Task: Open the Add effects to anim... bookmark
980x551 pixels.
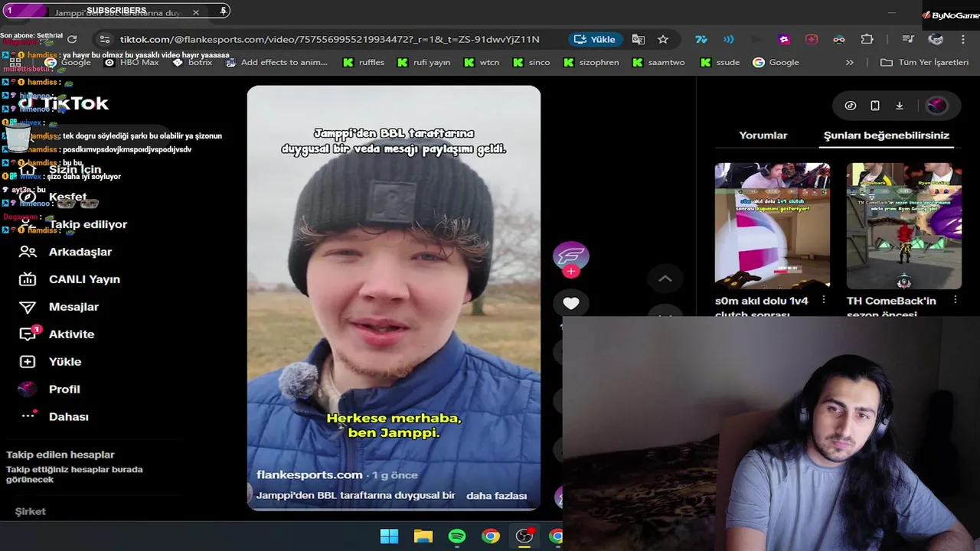Action: pos(276,63)
